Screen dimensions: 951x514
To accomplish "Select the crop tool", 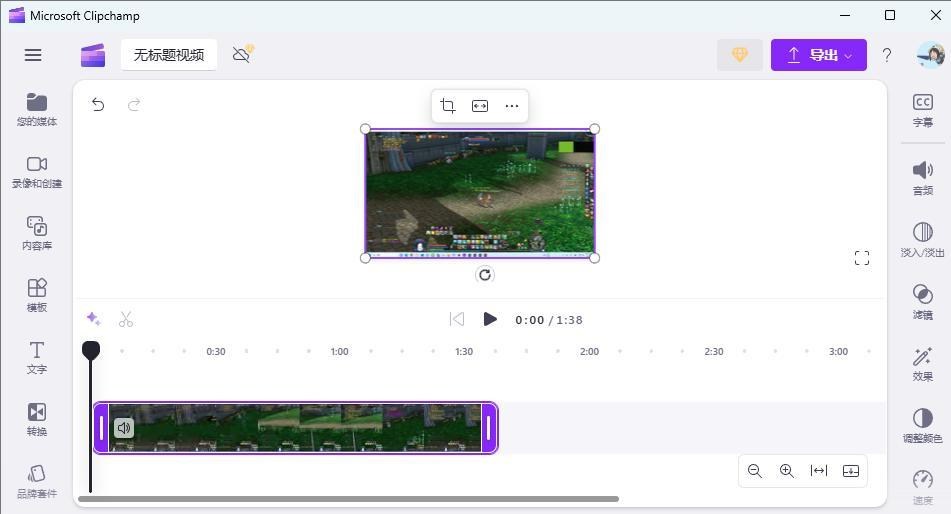I will point(448,106).
